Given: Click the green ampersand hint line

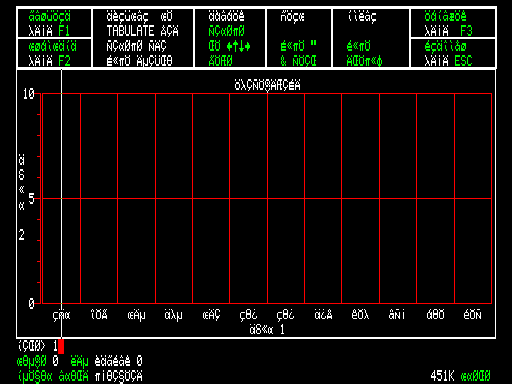Looking at the screenshot, I should click(298, 61).
